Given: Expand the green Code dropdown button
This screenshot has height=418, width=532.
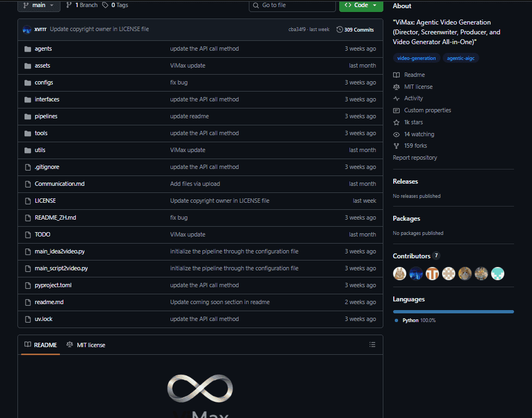Looking at the screenshot, I should pos(360,5).
